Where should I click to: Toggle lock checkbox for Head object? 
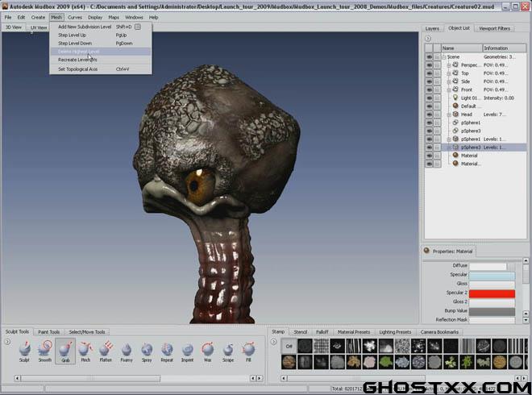(x=438, y=114)
